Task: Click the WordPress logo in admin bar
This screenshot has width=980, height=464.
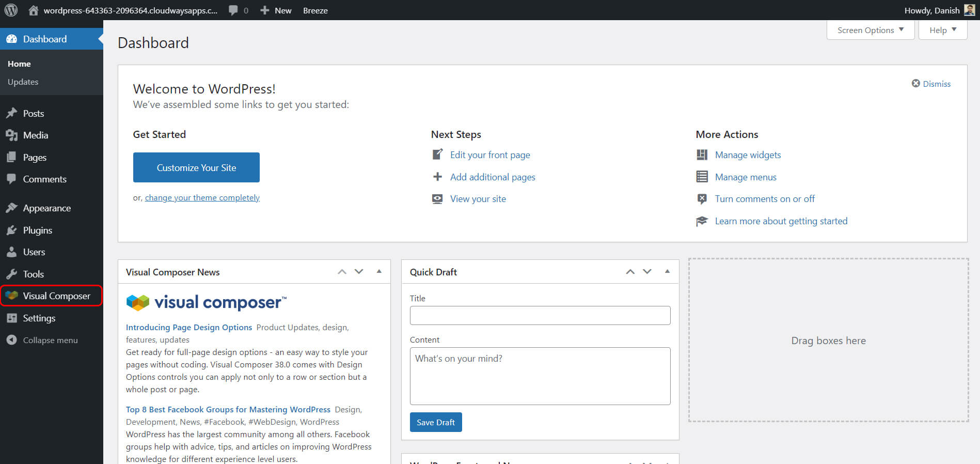Action: click(11, 10)
